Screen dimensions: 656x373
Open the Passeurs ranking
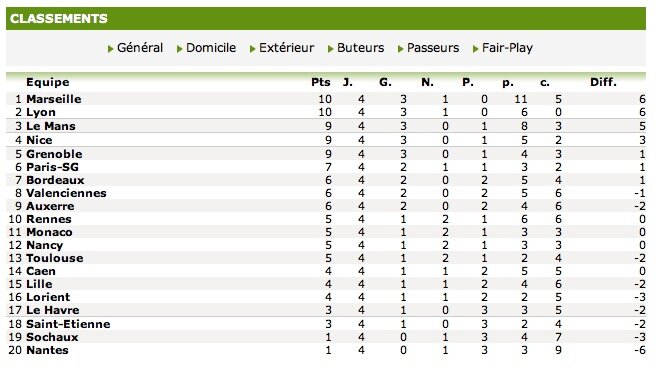(433, 48)
